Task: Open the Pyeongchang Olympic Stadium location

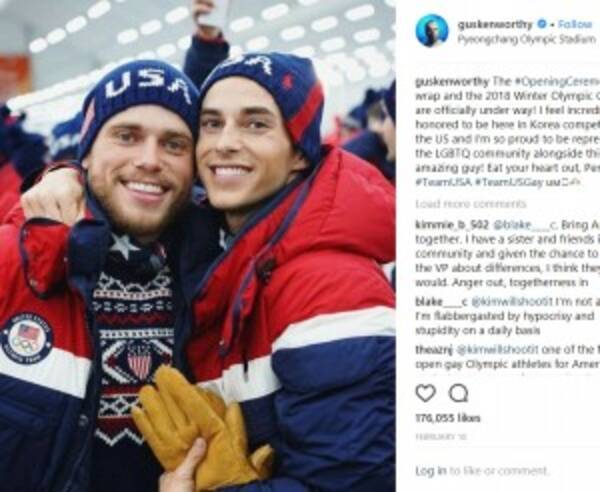Action: point(527,39)
